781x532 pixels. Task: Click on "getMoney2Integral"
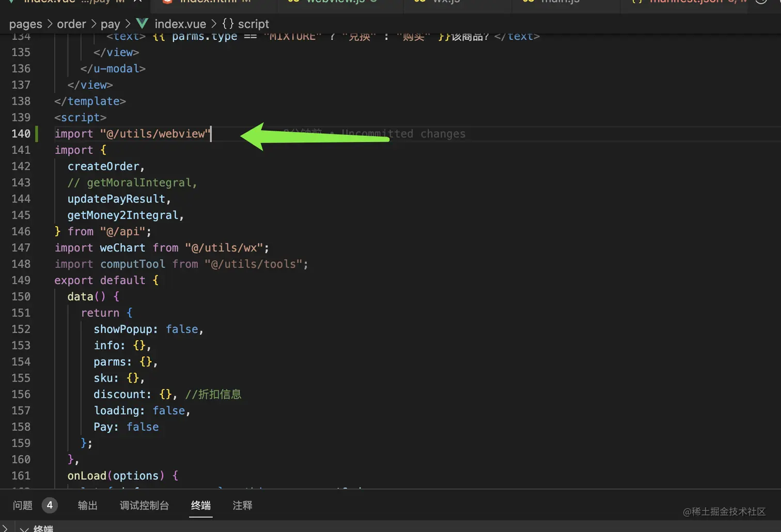[123, 215]
